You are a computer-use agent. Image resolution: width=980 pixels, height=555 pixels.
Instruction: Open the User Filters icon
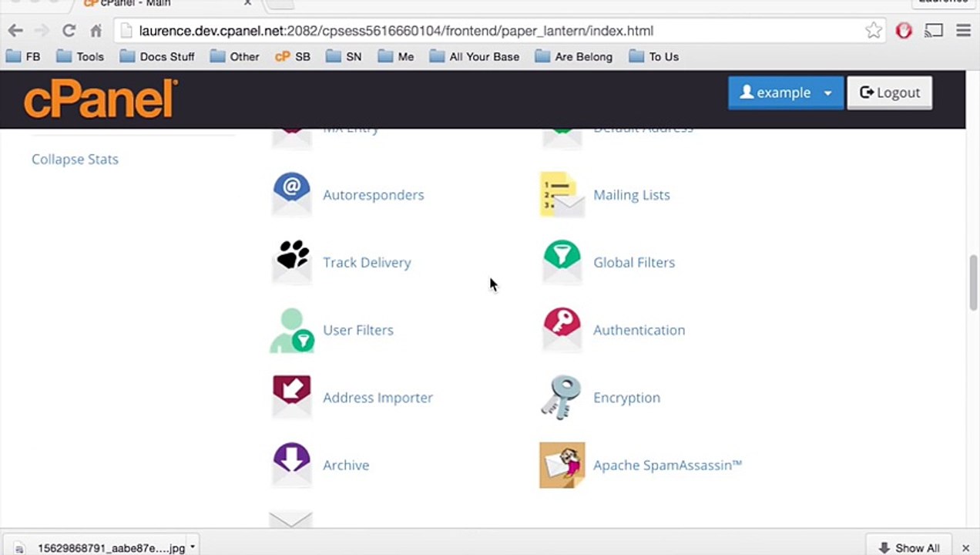tap(291, 330)
